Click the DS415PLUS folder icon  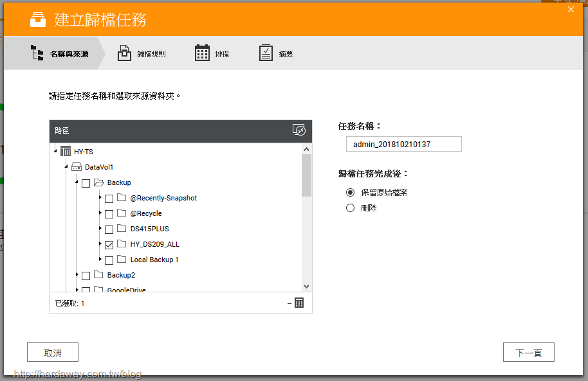122,228
